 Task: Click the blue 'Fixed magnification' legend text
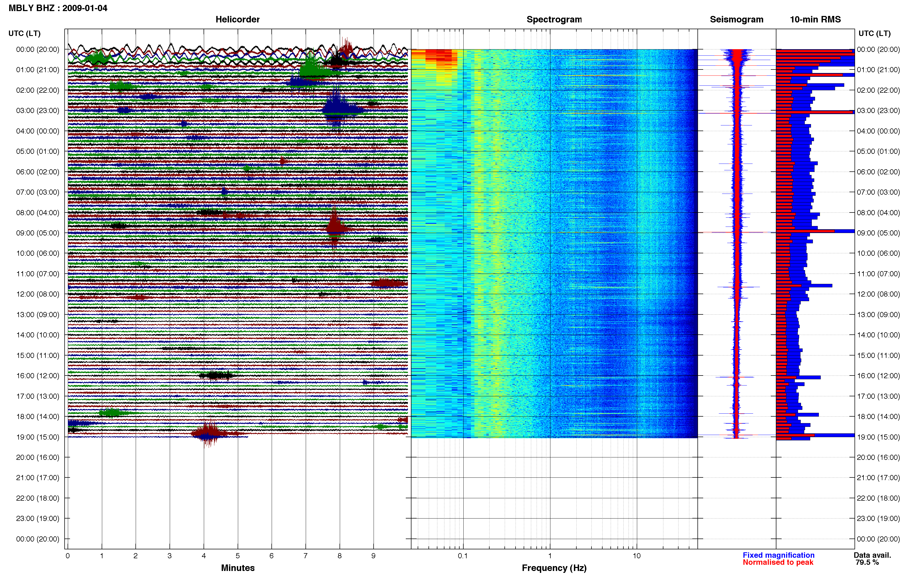(778, 555)
